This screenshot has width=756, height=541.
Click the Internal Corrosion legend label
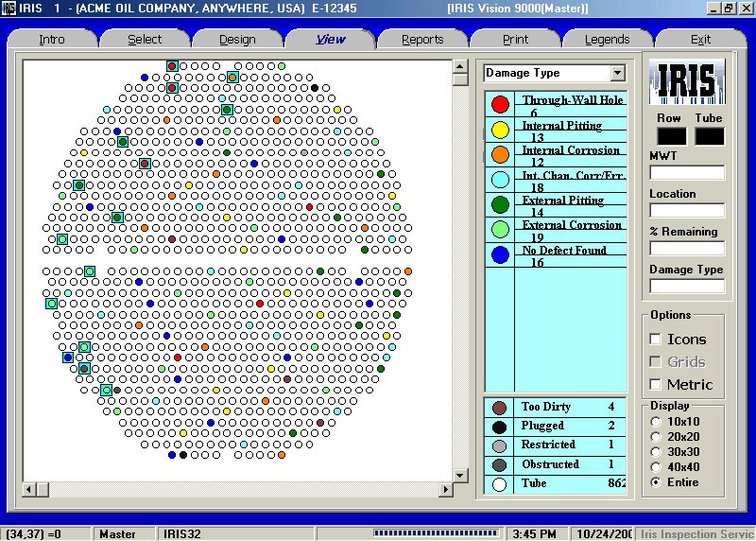[571, 150]
